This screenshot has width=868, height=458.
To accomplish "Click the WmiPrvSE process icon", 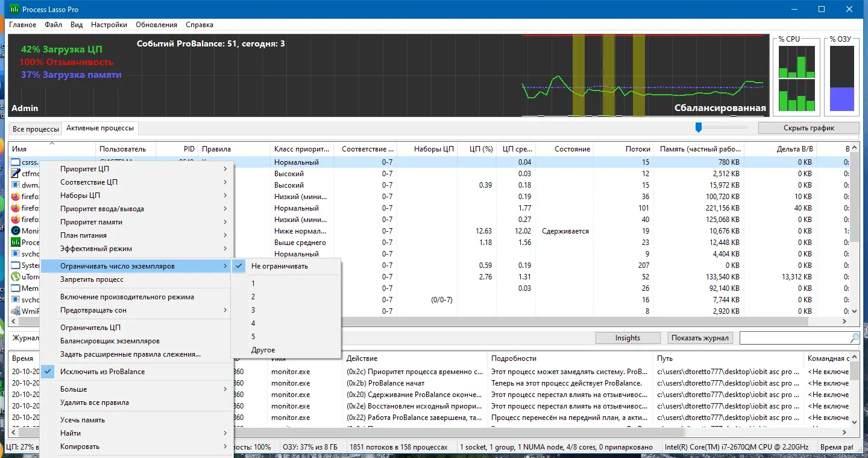I will (16, 311).
